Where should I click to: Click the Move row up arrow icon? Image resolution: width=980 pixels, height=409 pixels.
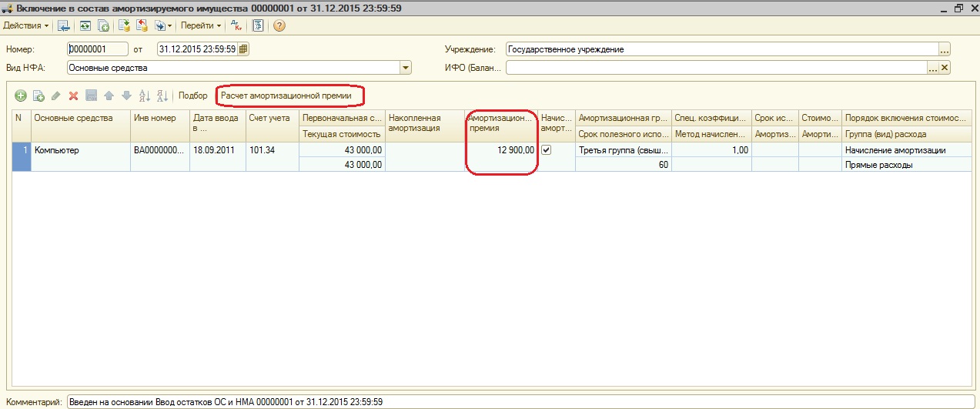point(109,96)
